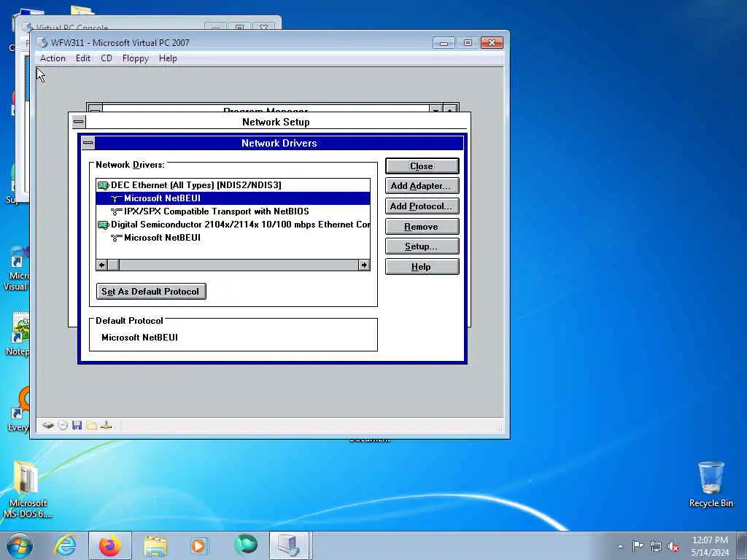The width and height of the screenshot is (747, 560).
Task: Click the floppy disk status icon
Action: tap(77, 425)
